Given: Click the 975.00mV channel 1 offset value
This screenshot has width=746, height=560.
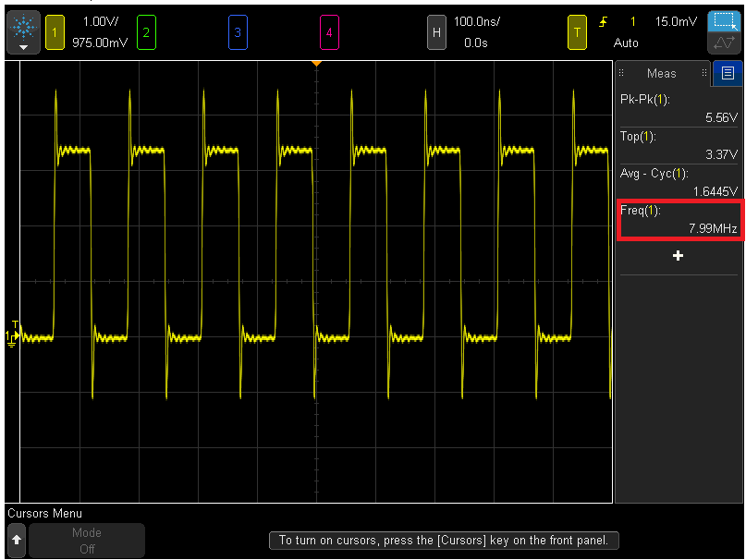Looking at the screenshot, I should coord(100,43).
